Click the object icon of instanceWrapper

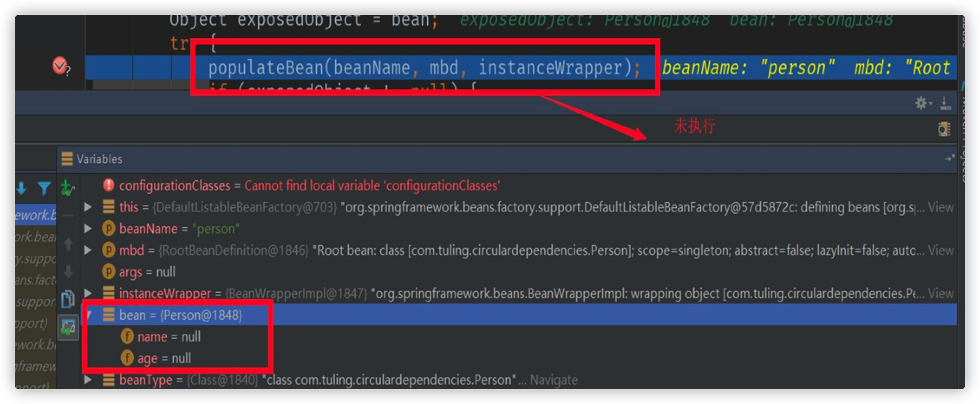(108, 293)
